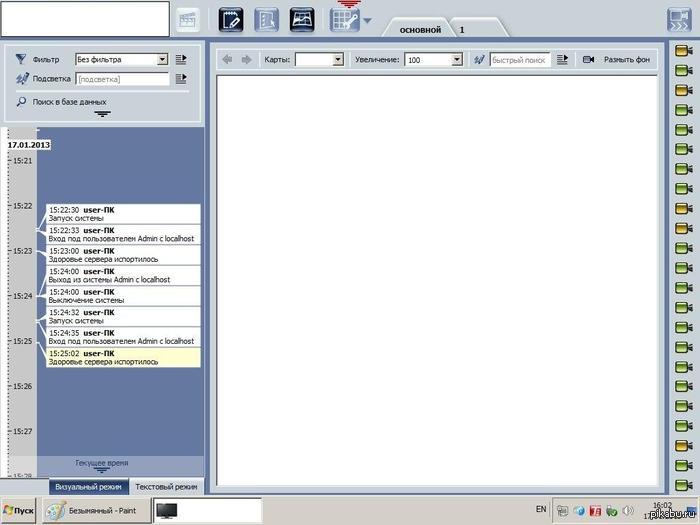Click the clapperboard archive icon in top bar
Viewport: 700px width, 525px height.
click(x=188, y=19)
